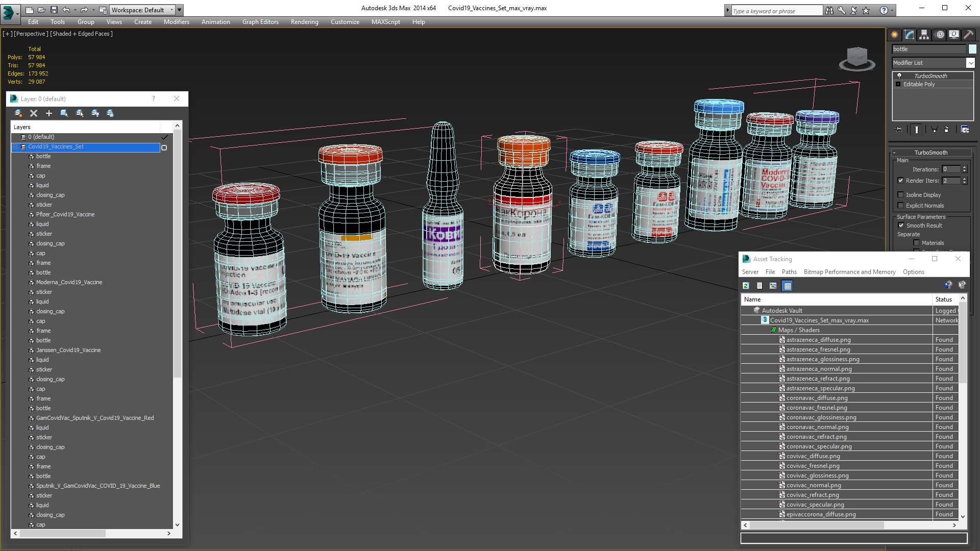Expand Editable Poly sub-objects

tap(898, 84)
